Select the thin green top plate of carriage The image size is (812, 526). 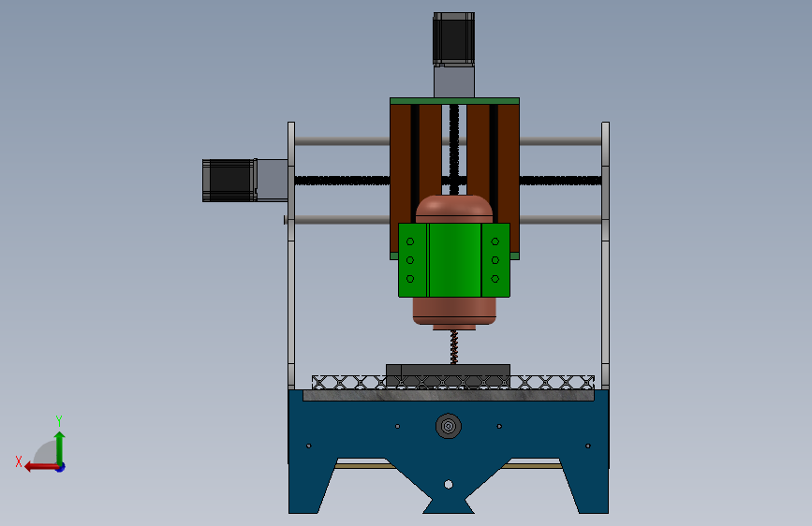tap(454, 101)
